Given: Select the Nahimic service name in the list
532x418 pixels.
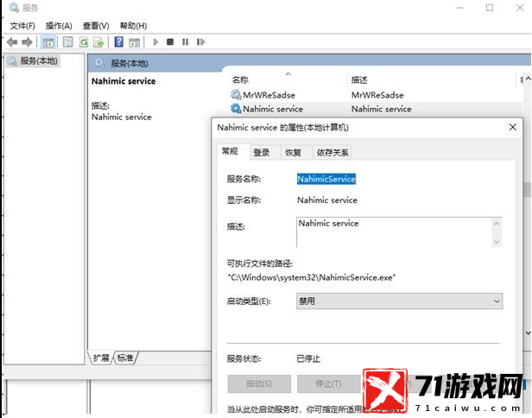Looking at the screenshot, I should click(x=273, y=109).
